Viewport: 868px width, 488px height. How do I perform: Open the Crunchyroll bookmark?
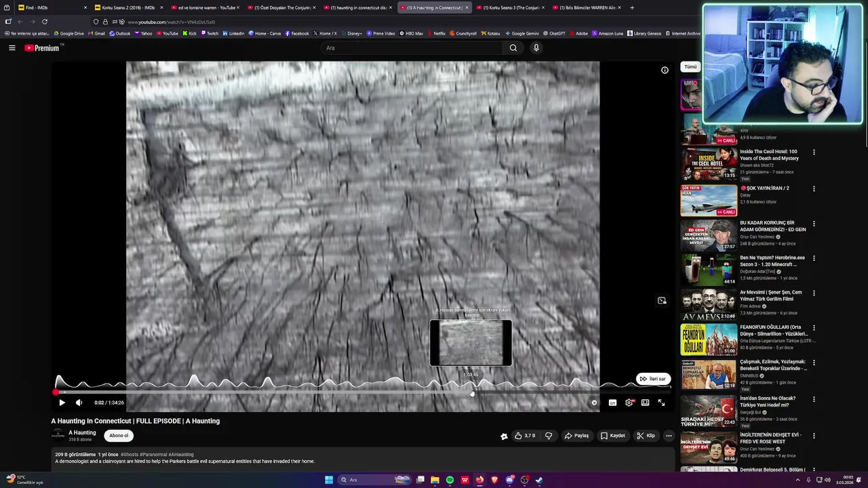(x=462, y=33)
